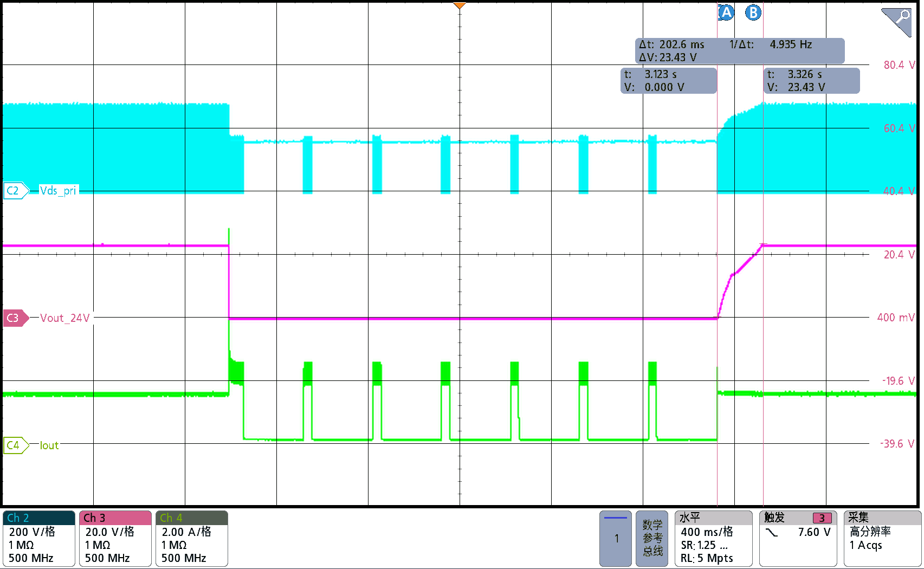The image size is (924, 569).
Task: Open the 水平 horizontal settings badge
Action: (x=713, y=539)
